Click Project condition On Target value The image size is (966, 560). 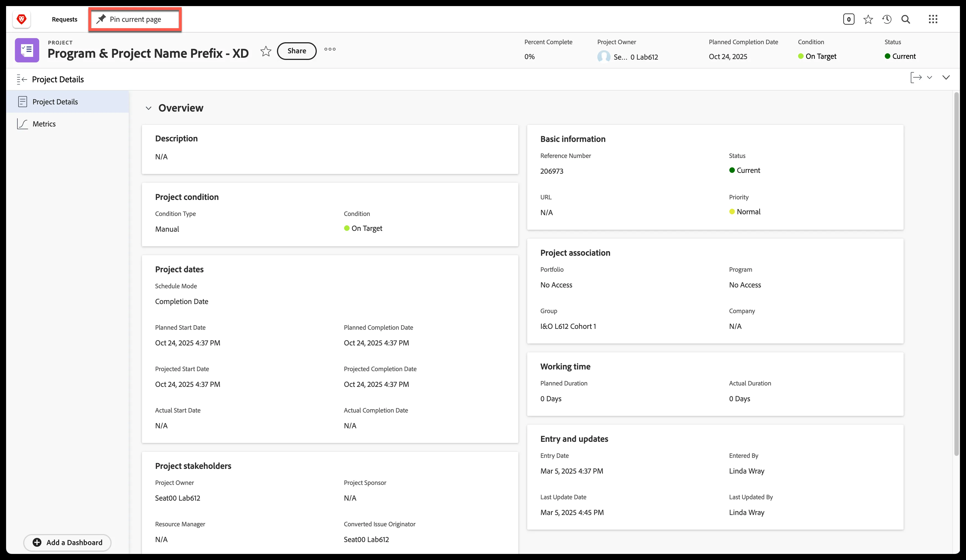(363, 228)
